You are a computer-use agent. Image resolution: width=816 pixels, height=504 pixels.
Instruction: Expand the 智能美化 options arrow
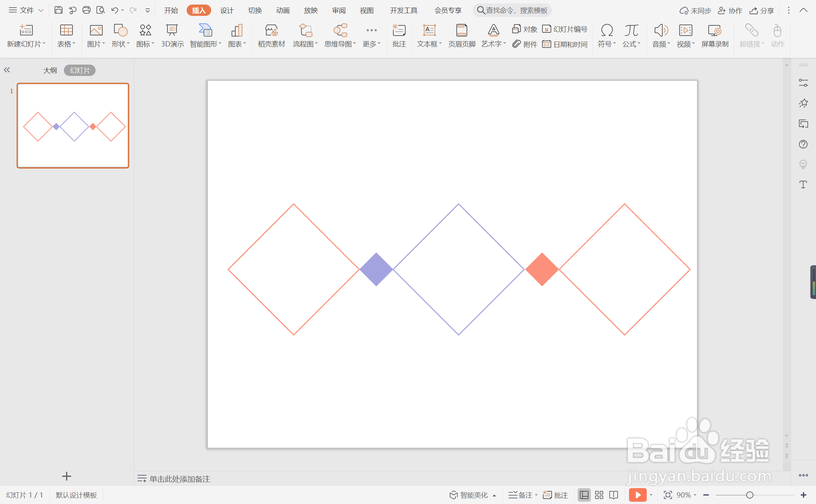point(494,495)
